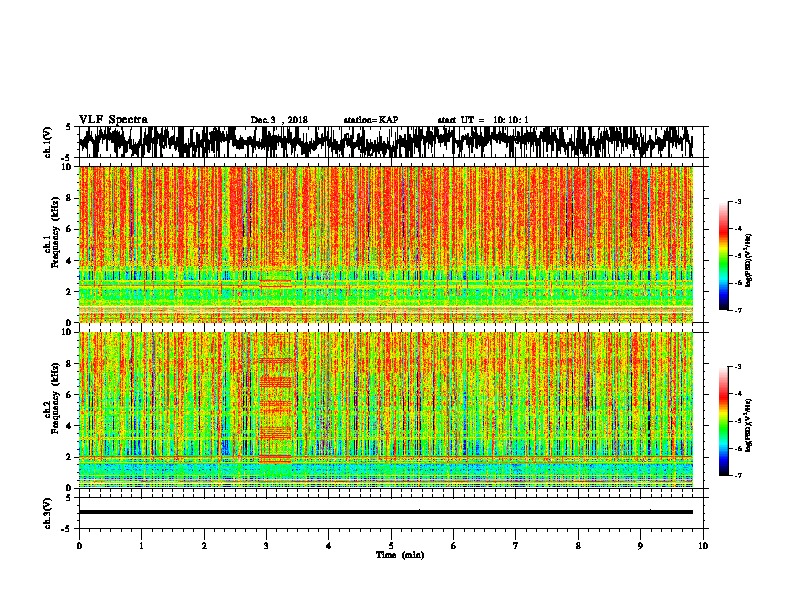Click the "-3" label on ch.1 color scale
The height and width of the screenshot is (612, 792).
737,201
